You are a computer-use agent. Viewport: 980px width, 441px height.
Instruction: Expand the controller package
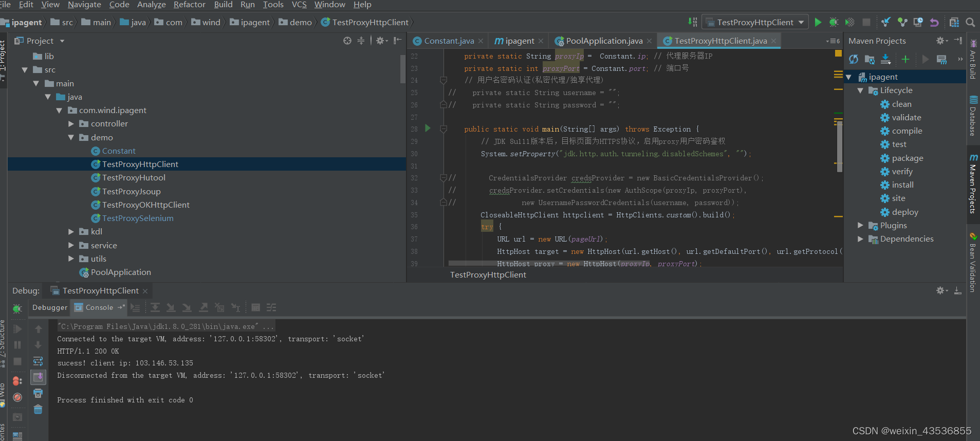point(71,123)
